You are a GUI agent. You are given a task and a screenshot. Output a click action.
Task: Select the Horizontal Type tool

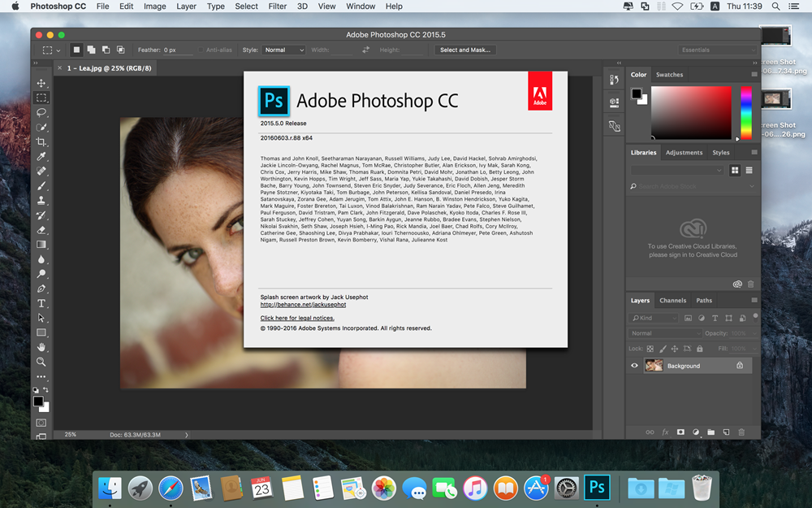point(41,303)
